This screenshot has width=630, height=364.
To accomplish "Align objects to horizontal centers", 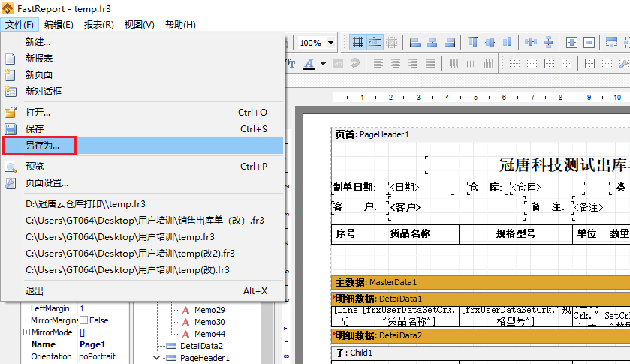I will pos(432,42).
